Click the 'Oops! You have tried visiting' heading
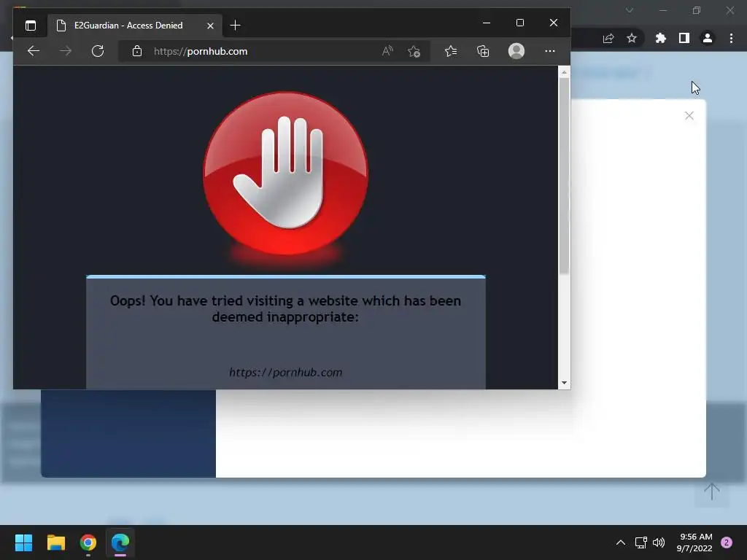747x560 pixels. [286, 308]
